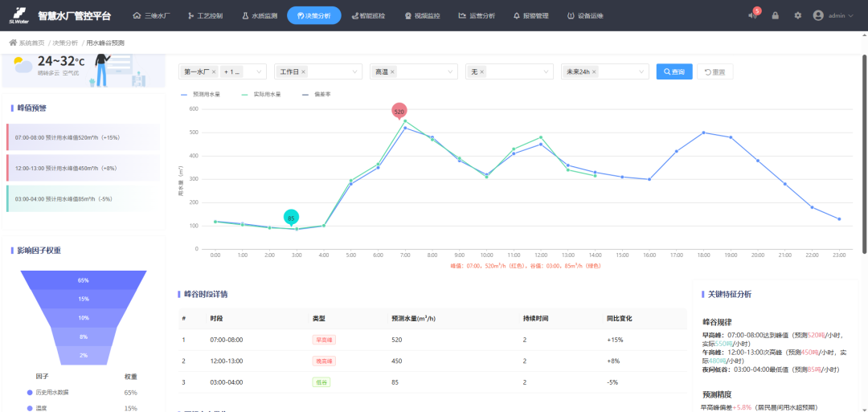Screen dimensions: 868x412
Task: Click the admin avatar icon
Action: (818, 15)
